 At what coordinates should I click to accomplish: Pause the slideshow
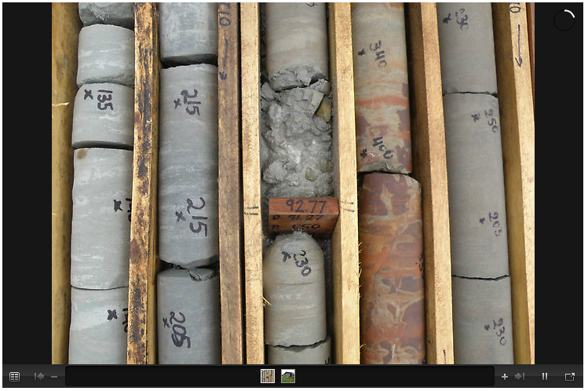[544, 376]
